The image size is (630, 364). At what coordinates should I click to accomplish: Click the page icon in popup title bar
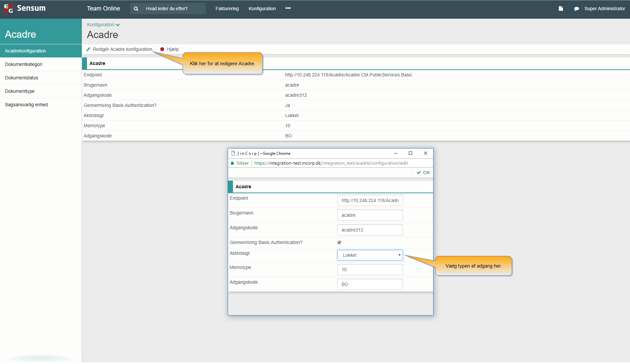coord(233,153)
